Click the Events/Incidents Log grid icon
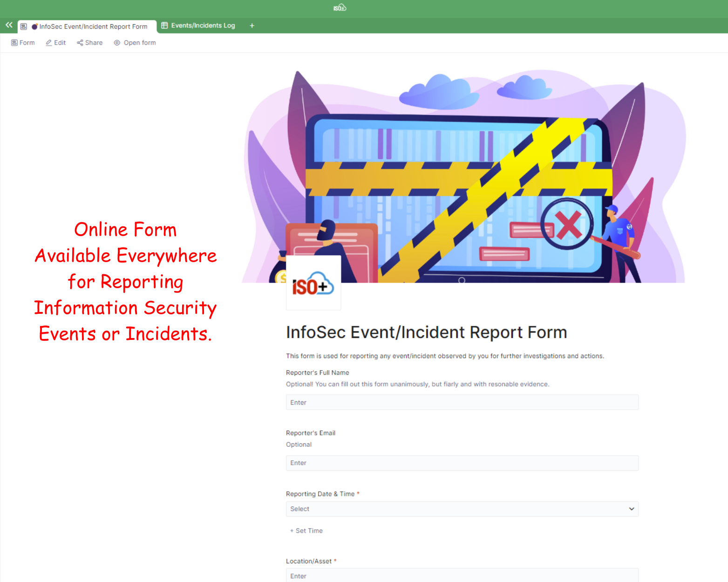728x582 pixels. 164,26
